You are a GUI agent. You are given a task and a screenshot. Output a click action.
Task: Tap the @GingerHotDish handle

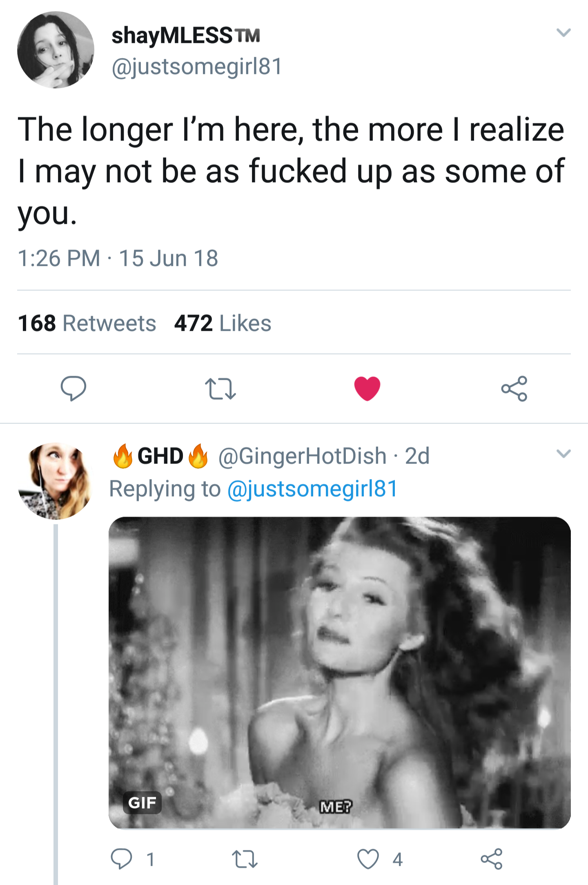303,456
